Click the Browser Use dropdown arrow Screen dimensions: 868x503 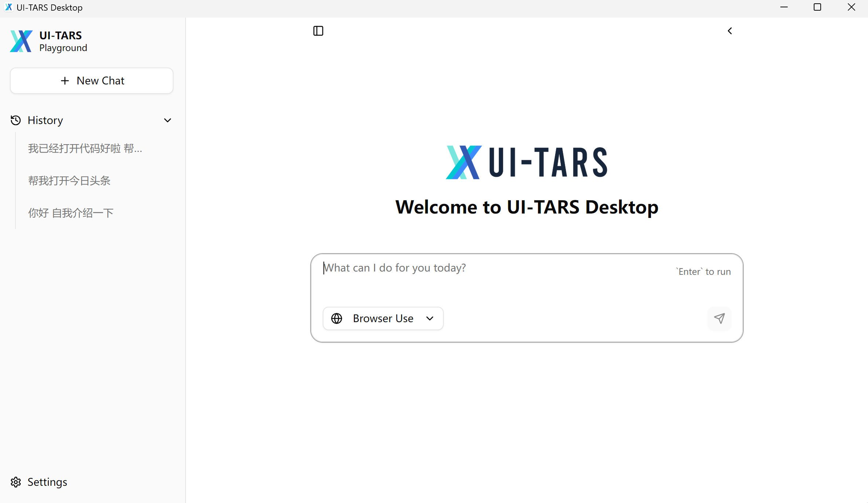click(430, 318)
